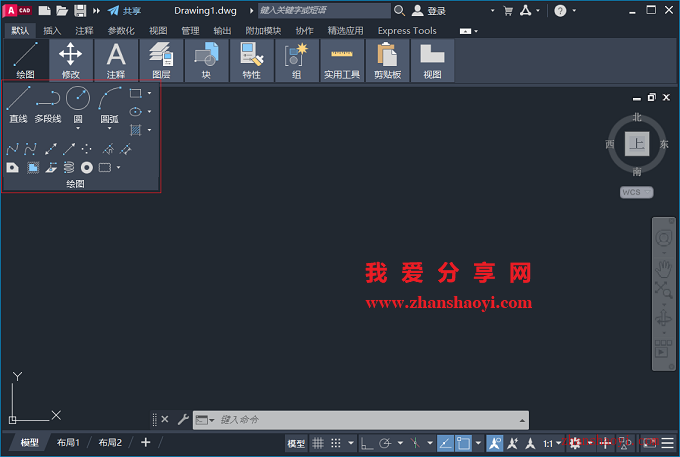Toggle the drawing grid display

pos(318,443)
